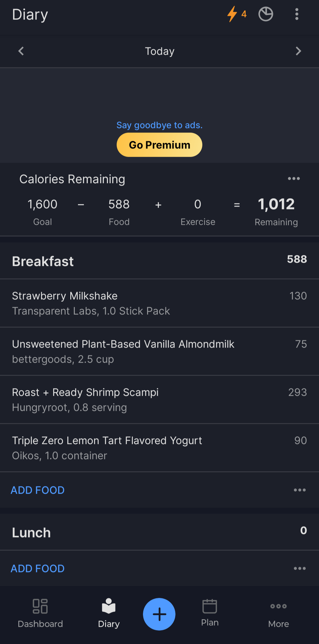Open the three-dot overflow menu in header
This screenshot has height=644, width=319.
pyautogui.click(x=297, y=14)
